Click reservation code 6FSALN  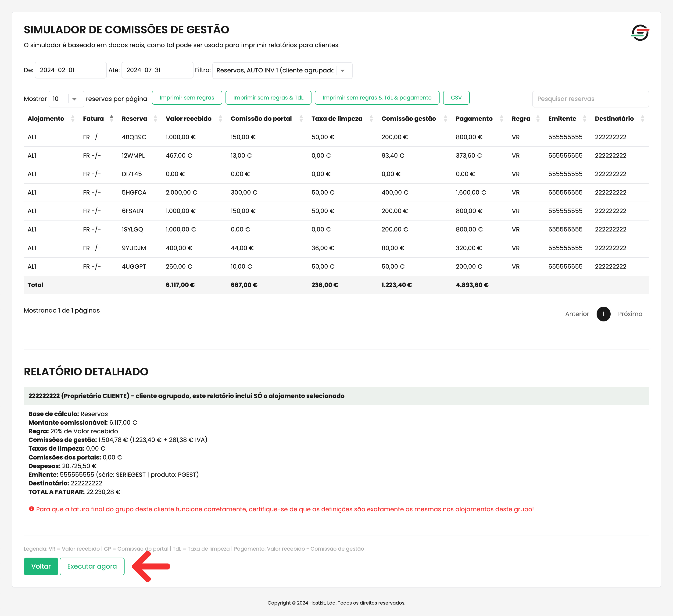coord(132,211)
